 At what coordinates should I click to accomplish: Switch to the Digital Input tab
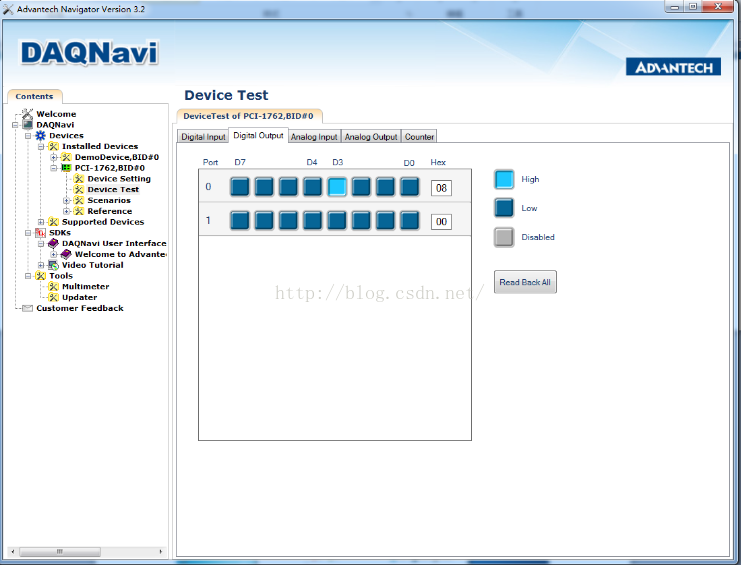pyautogui.click(x=203, y=137)
